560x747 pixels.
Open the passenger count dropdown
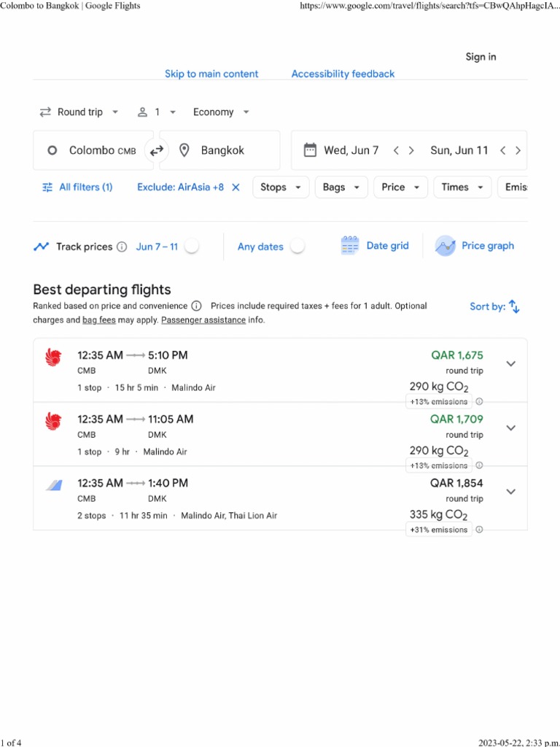coord(157,112)
